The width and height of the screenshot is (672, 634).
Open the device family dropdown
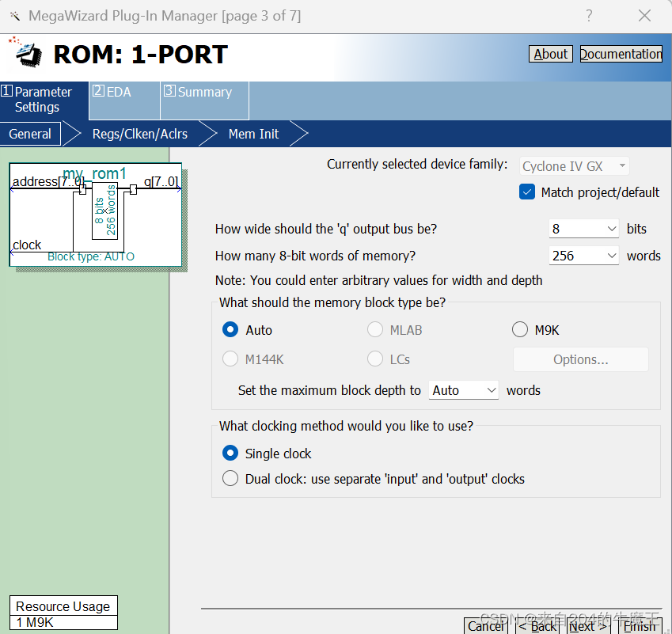(x=575, y=166)
